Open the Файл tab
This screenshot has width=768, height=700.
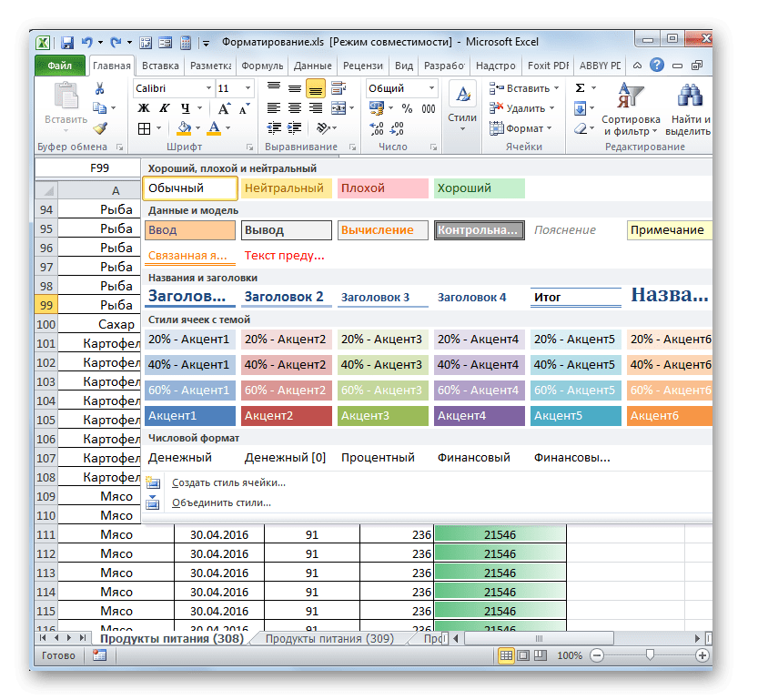(x=60, y=66)
